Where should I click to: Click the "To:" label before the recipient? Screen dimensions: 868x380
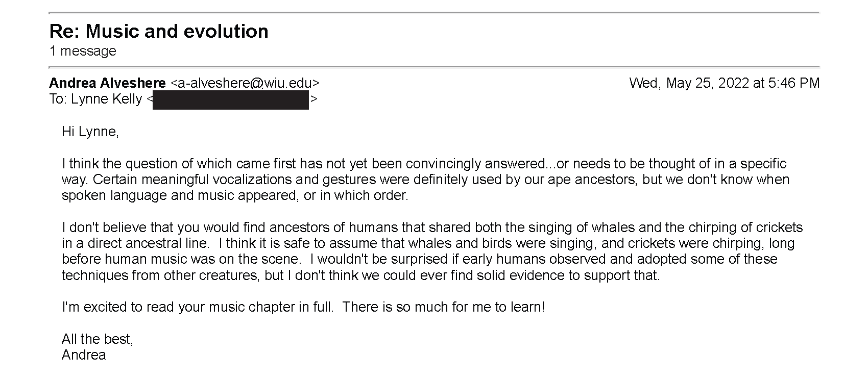[x=58, y=99]
